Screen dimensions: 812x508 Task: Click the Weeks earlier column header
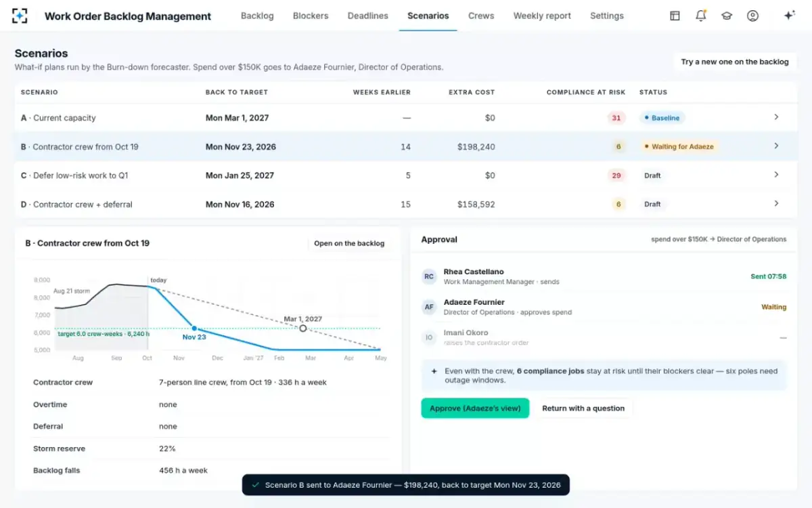382,92
